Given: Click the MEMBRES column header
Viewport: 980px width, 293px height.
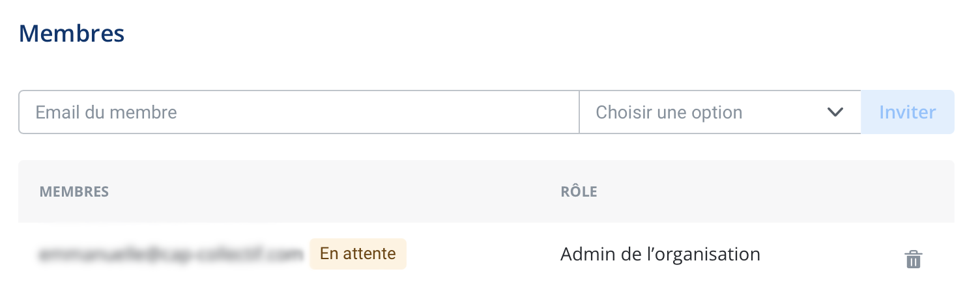Looking at the screenshot, I should 74,191.
